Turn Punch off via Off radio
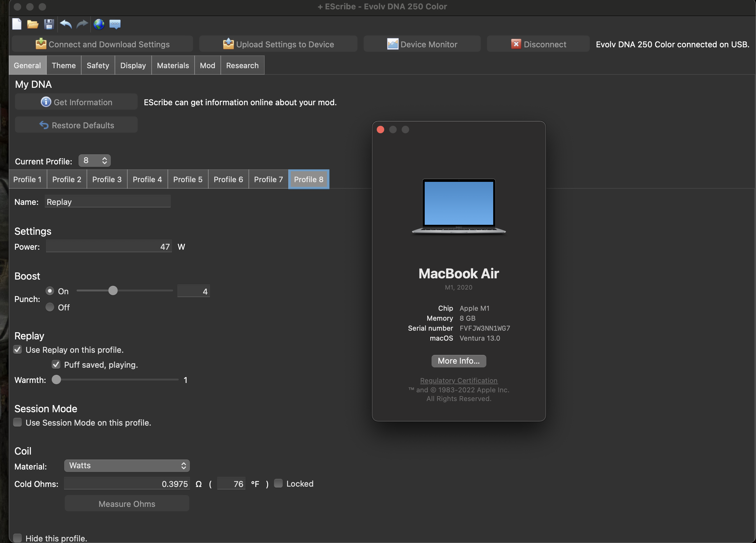Viewport: 756px width, 543px height. click(50, 307)
